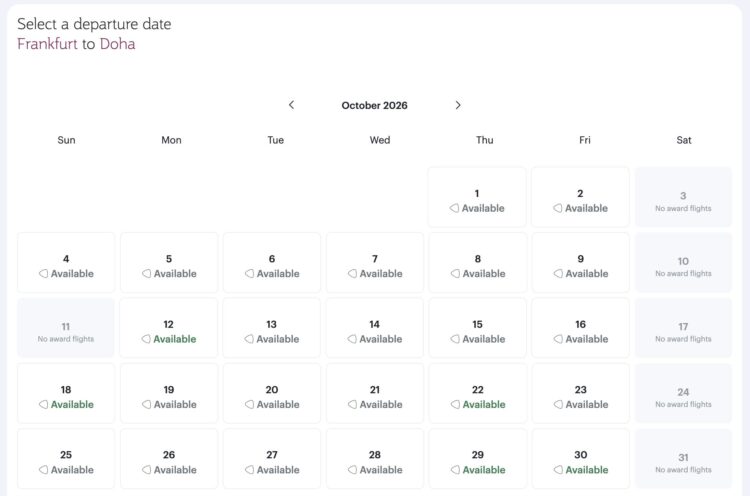Image resolution: width=750 pixels, height=496 pixels.
Task: Click October 10 No award flights cell
Action: [683, 263]
